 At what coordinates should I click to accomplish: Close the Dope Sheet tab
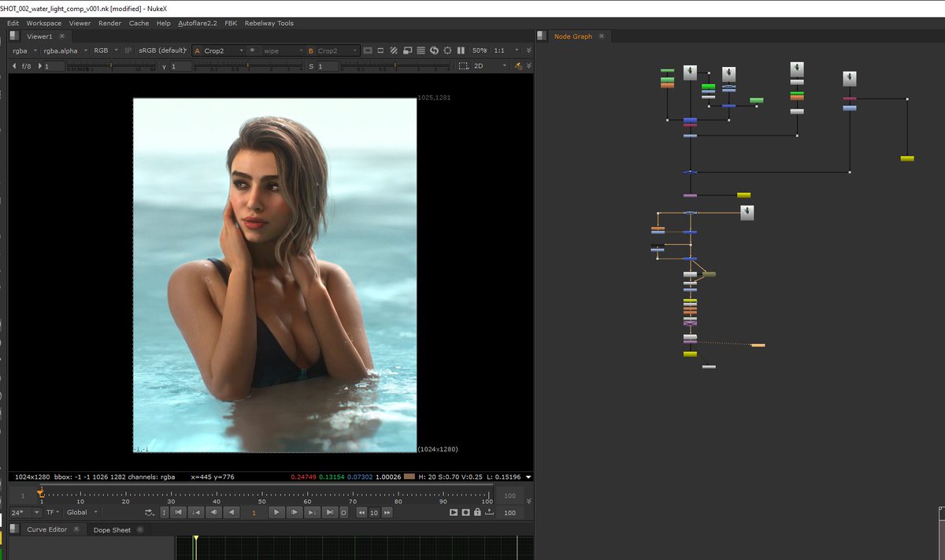point(140,530)
